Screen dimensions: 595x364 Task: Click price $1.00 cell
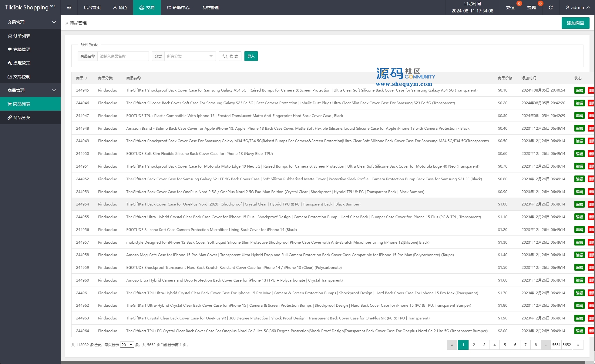[x=503, y=204]
